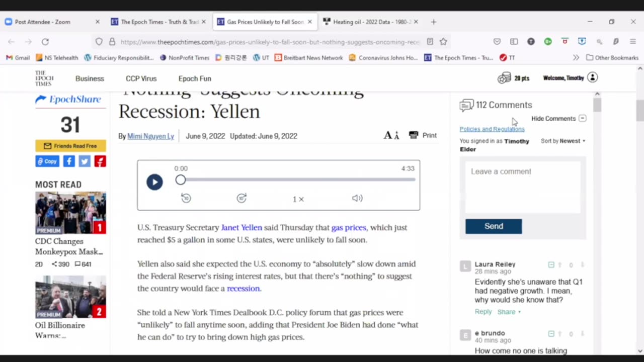Close the Gas Prices Unlikely to Fall tab
The image size is (644, 362).
coord(310,22)
